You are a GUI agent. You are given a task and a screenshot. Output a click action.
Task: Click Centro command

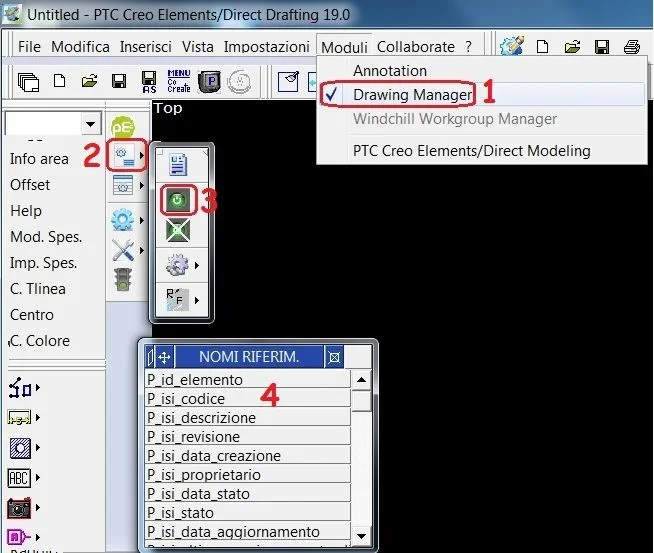32,314
